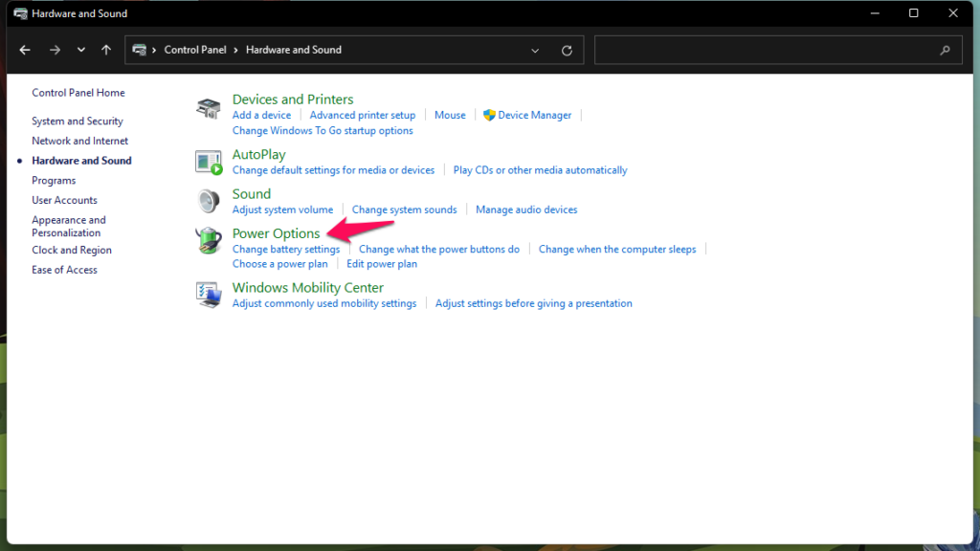The height and width of the screenshot is (551, 980).
Task: Expand the chevron after Control Panel breadcrumb
Action: 235,50
